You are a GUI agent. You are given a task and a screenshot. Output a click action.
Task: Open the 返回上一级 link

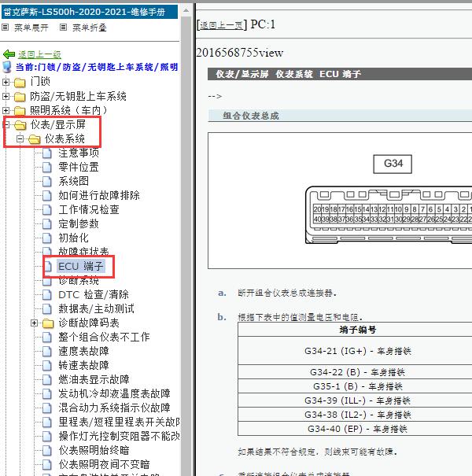(x=39, y=54)
